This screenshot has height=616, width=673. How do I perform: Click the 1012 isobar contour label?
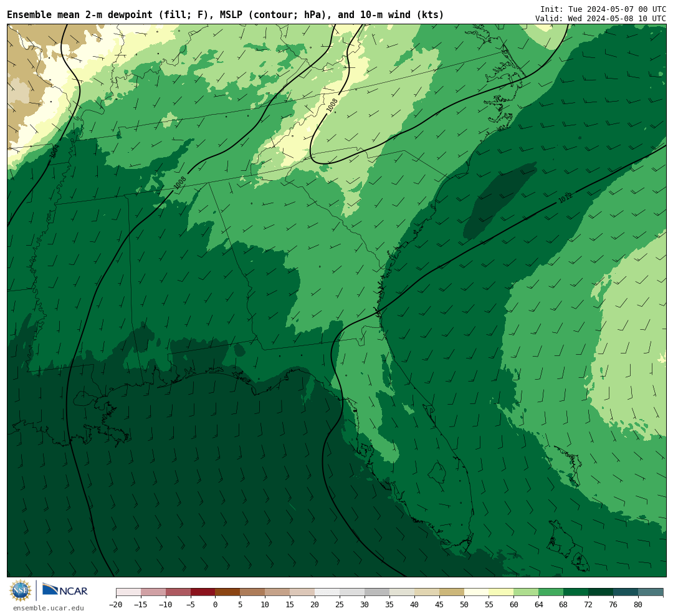(565, 198)
